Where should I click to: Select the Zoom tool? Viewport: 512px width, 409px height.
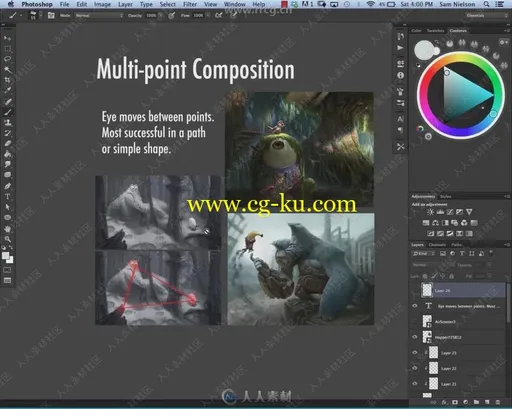coord(7,239)
